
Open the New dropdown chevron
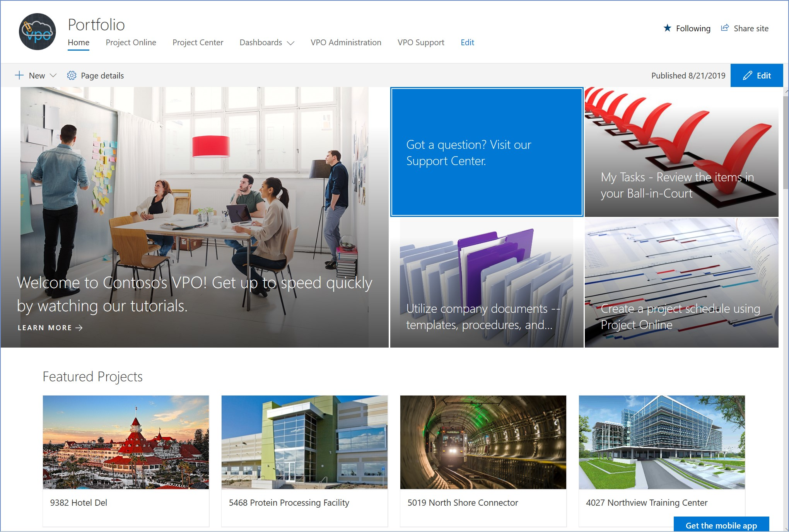[53, 75]
